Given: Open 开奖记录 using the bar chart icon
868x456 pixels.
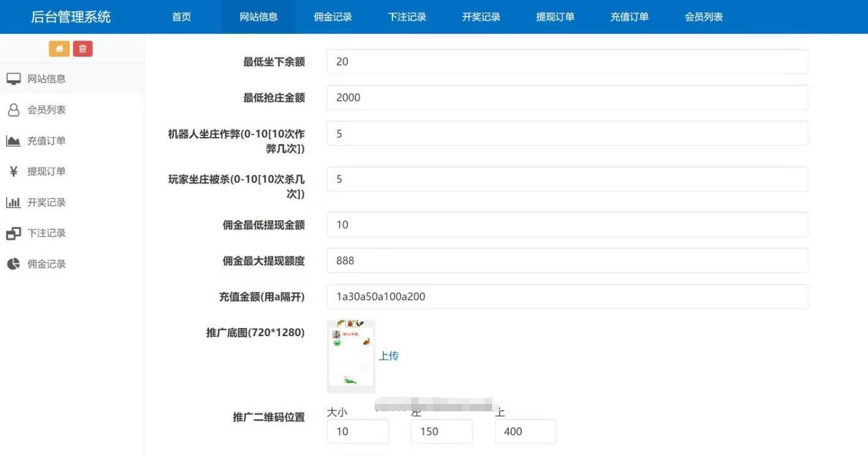Looking at the screenshot, I should coord(13,202).
